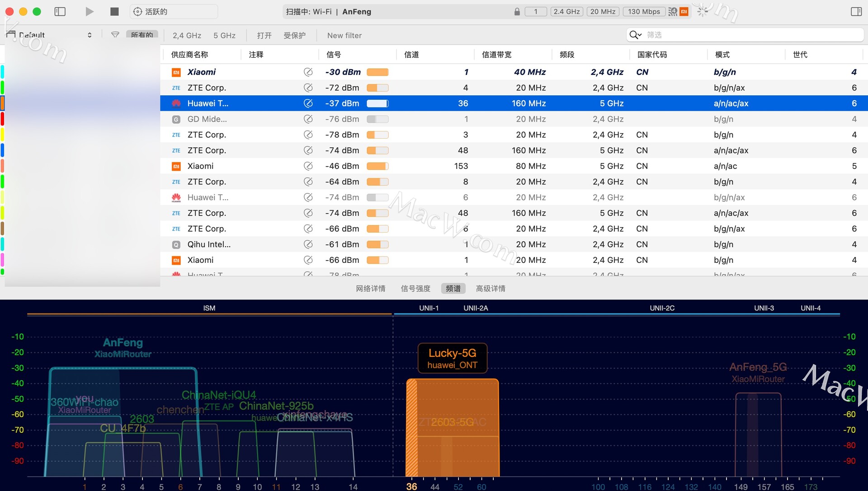The width and height of the screenshot is (868, 491).
Task: Click the Wi-Fi 4 generation icon
Action: click(x=673, y=12)
